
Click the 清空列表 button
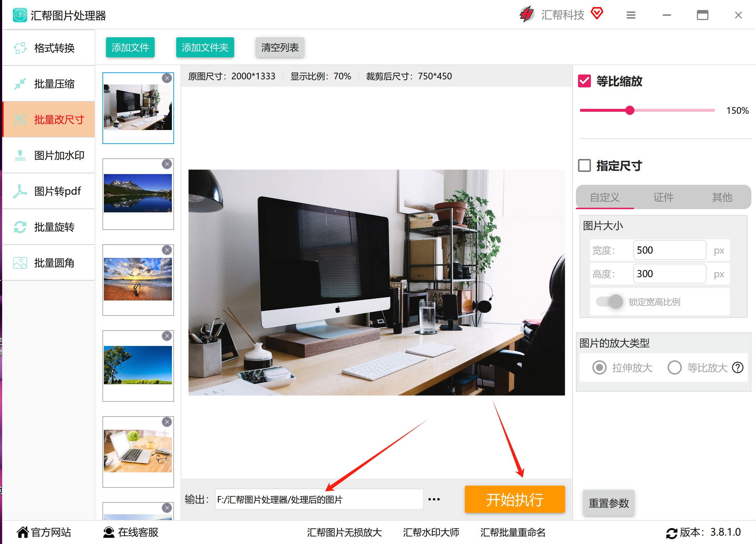pos(280,47)
